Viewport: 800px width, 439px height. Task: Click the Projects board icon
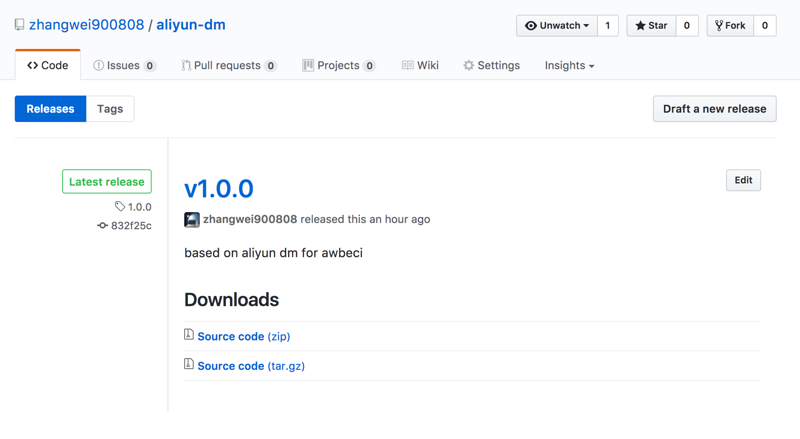308,65
